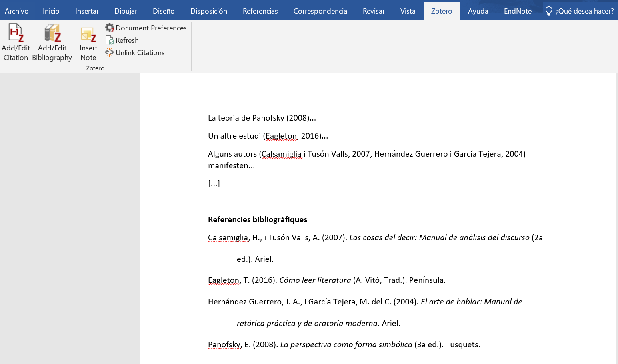Viewport: 618px width, 364px height.
Task: Click the 'ed.). Ariel.' continuation line
Action: (255, 259)
